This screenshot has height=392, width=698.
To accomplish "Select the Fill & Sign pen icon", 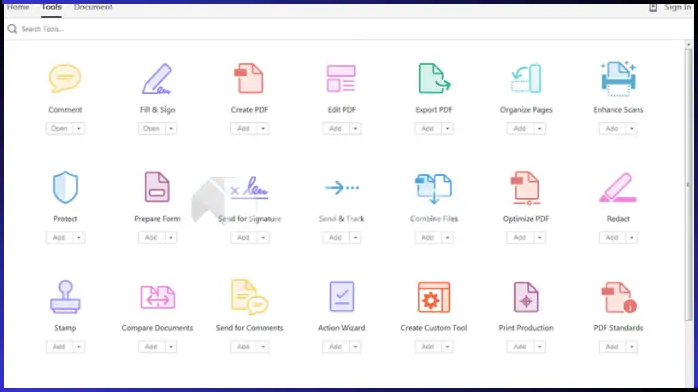I will pos(157,79).
